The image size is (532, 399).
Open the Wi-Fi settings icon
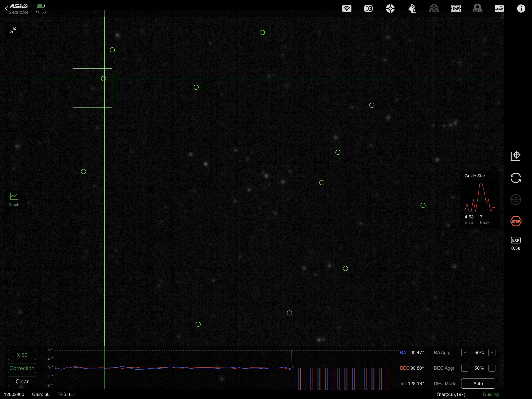click(x=347, y=9)
